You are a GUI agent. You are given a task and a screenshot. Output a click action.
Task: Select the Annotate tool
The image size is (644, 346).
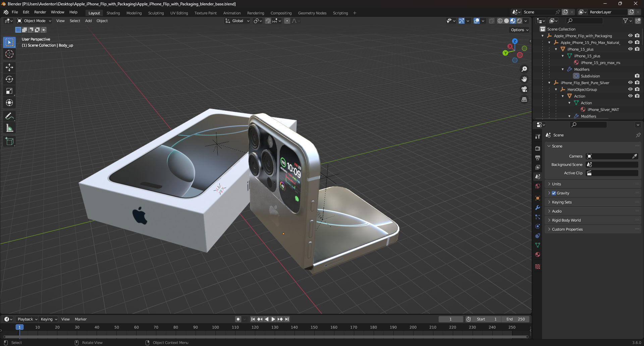click(9, 116)
